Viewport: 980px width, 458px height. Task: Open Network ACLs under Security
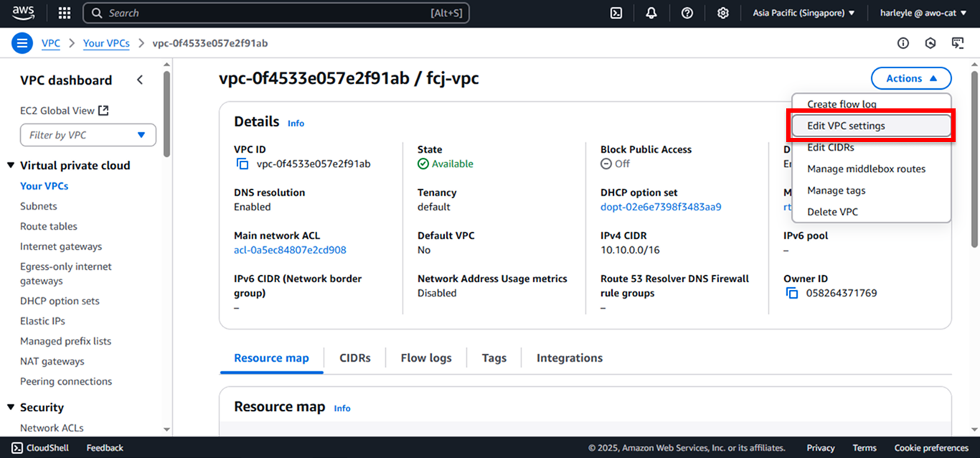point(52,428)
